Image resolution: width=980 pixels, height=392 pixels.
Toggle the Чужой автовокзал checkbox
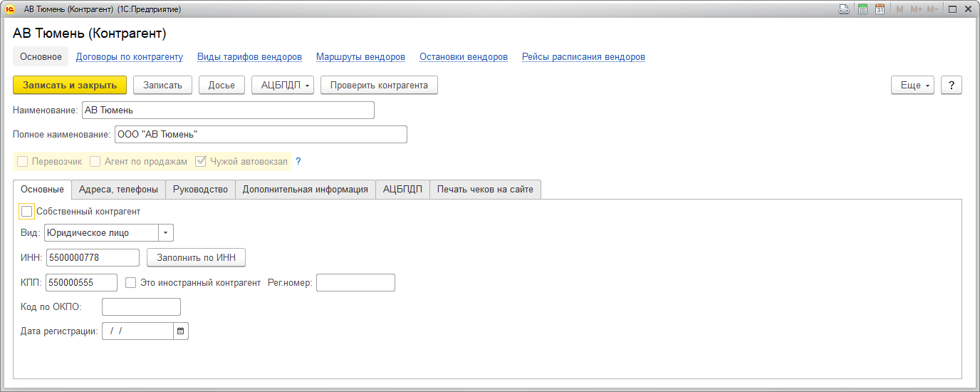tap(201, 162)
